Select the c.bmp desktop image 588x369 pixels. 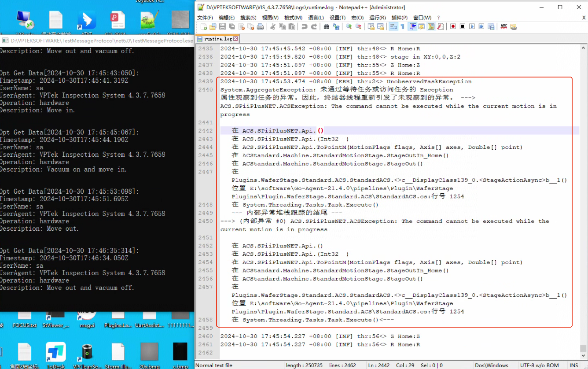coord(180,356)
